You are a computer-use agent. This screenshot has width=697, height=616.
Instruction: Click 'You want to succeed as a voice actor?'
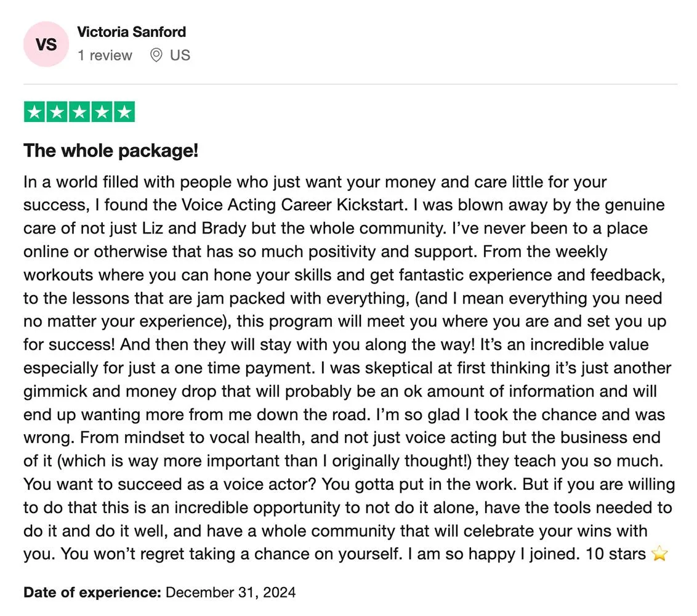point(170,484)
